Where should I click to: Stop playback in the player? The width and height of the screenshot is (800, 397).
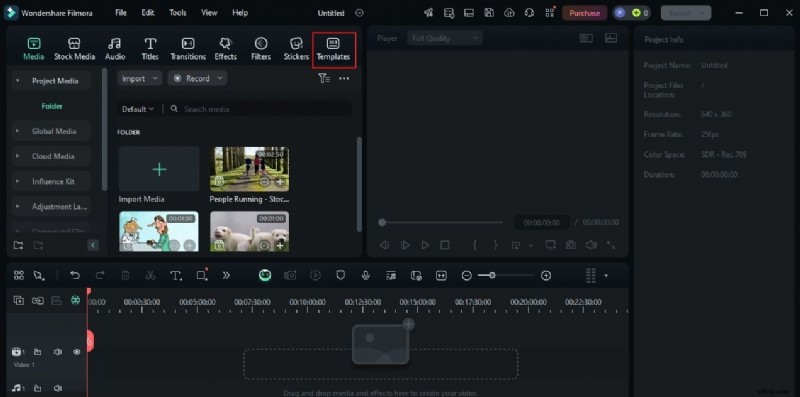click(445, 245)
